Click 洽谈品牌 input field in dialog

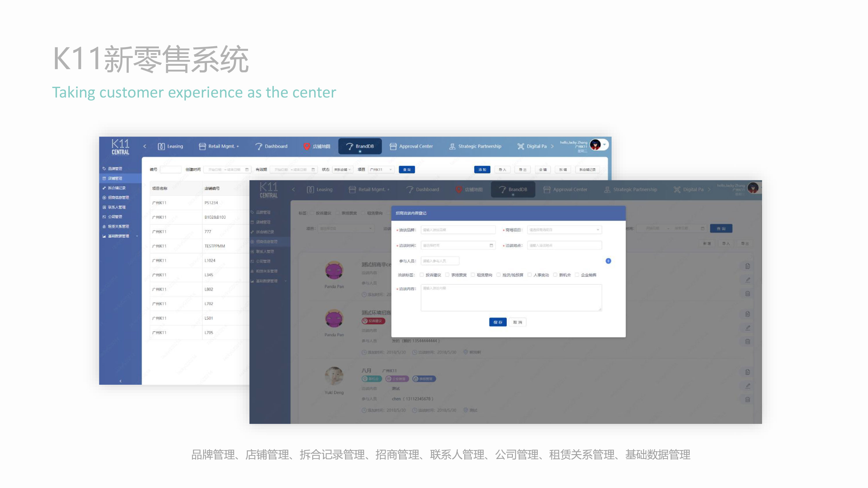pos(458,230)
